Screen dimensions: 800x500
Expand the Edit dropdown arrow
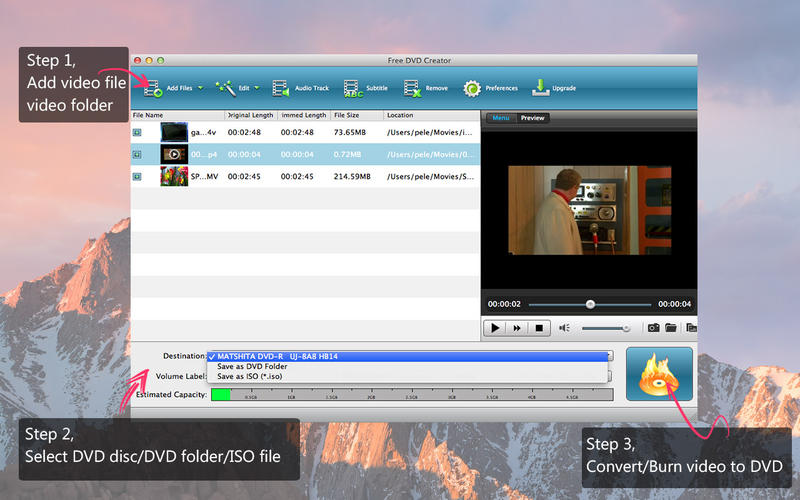click(258, 88)
